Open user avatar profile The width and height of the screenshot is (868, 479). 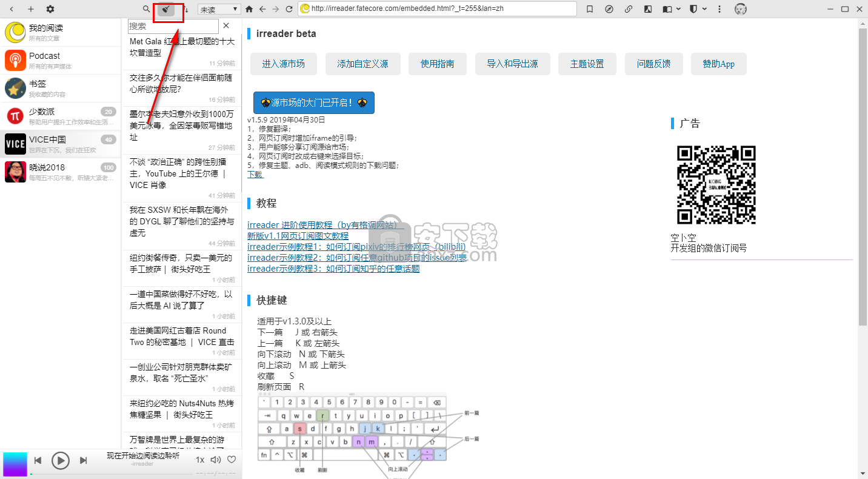click(x=740, y=9)
